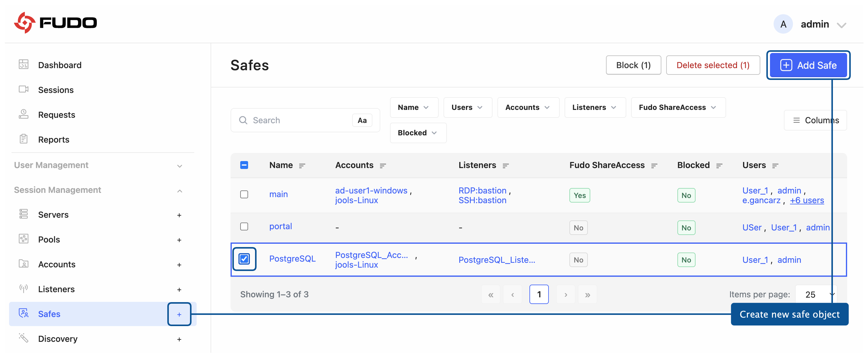868x360 pixels.
Task: Click the plus icon next to Safes
Action: pyautogui.click(x=179, y=314)
